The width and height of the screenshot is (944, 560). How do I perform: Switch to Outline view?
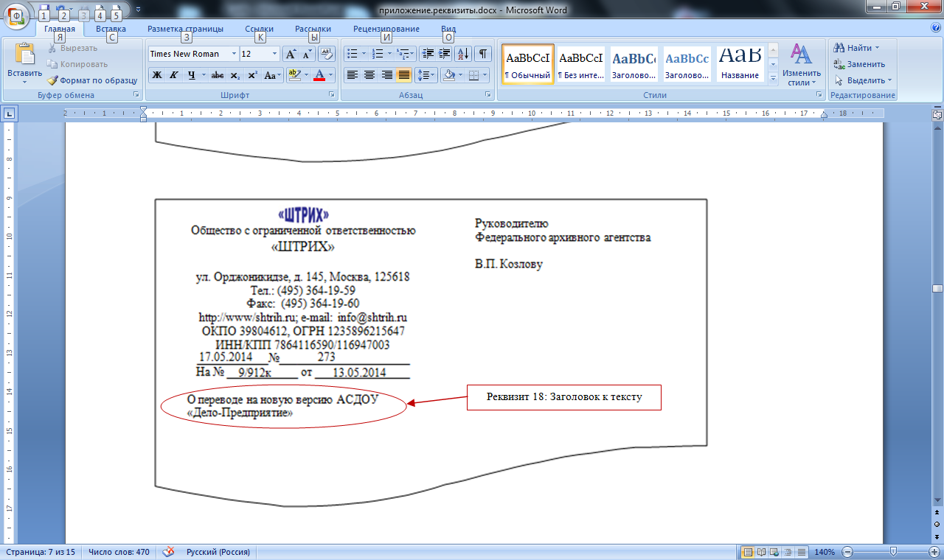(788, 552)
